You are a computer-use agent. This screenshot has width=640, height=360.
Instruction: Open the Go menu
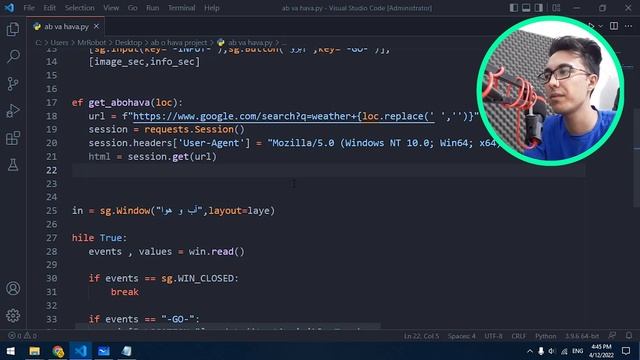click(x=133, y=8)
